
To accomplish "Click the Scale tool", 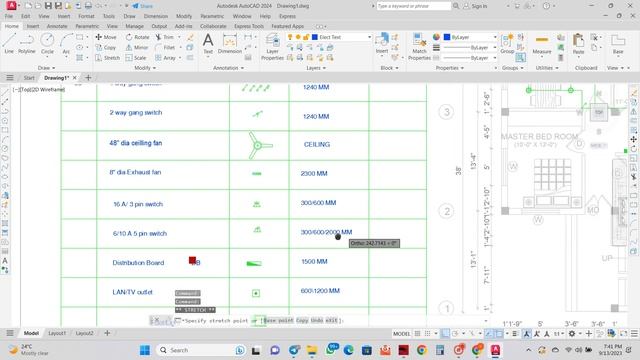I will click(136, 58).
